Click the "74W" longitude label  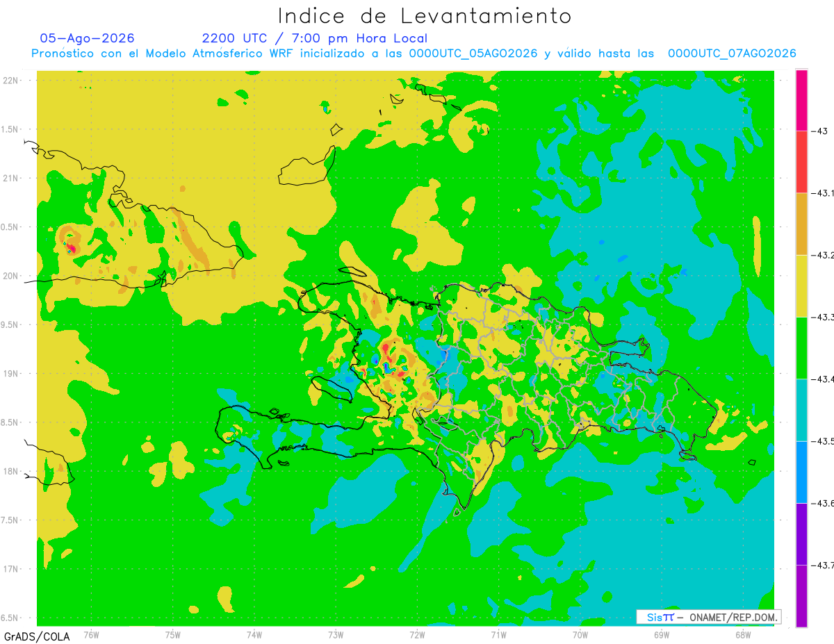pyautogui.click(x=254, y=636)
